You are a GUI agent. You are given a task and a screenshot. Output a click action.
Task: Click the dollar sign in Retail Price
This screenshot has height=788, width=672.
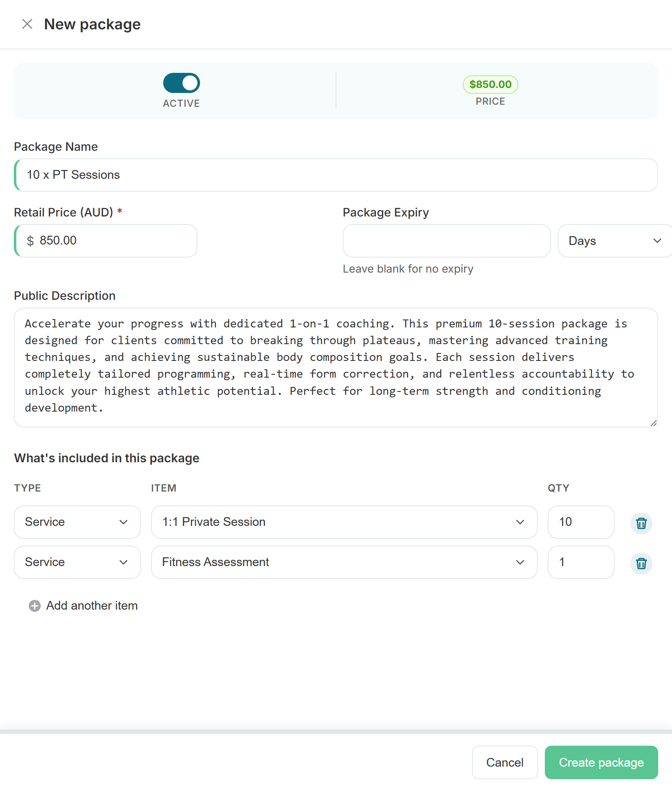(x=30, y=241)
